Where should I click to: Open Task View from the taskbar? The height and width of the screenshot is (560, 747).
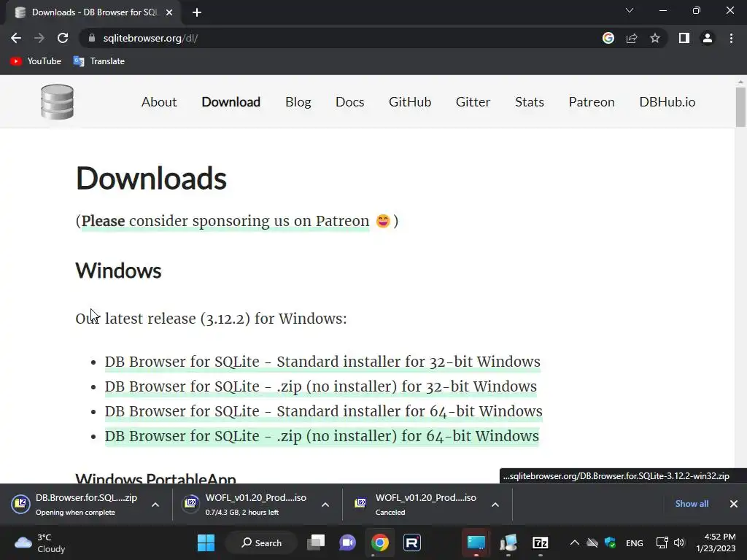316,542
